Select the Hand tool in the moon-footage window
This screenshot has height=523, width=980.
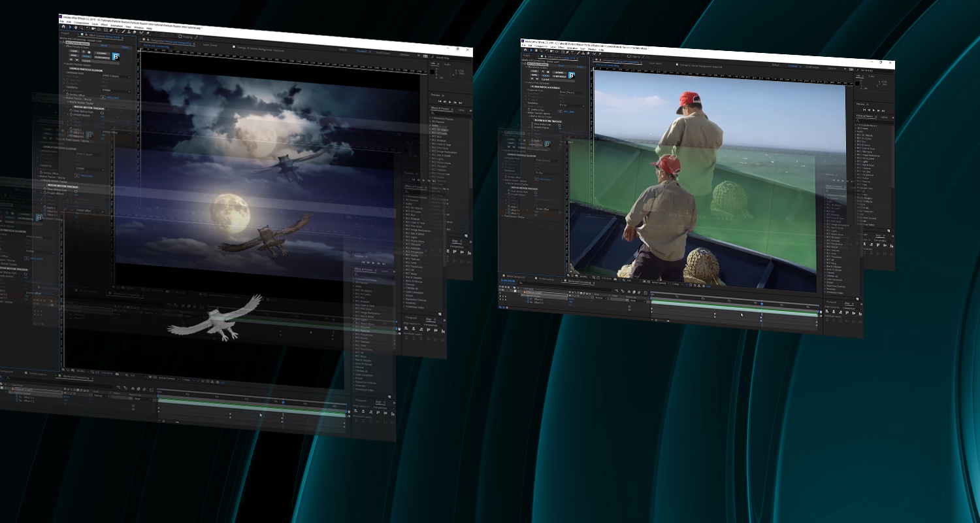click(x=75, y=27)
